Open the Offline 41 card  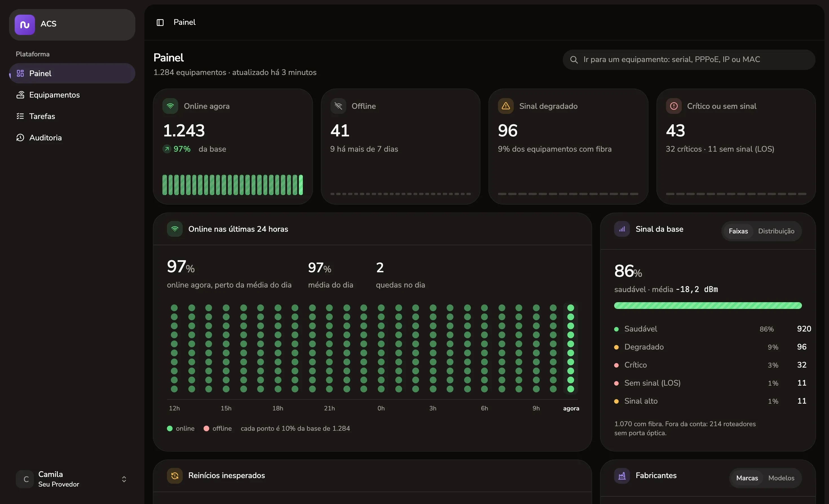pyautogui.click(x=400, y=147)
